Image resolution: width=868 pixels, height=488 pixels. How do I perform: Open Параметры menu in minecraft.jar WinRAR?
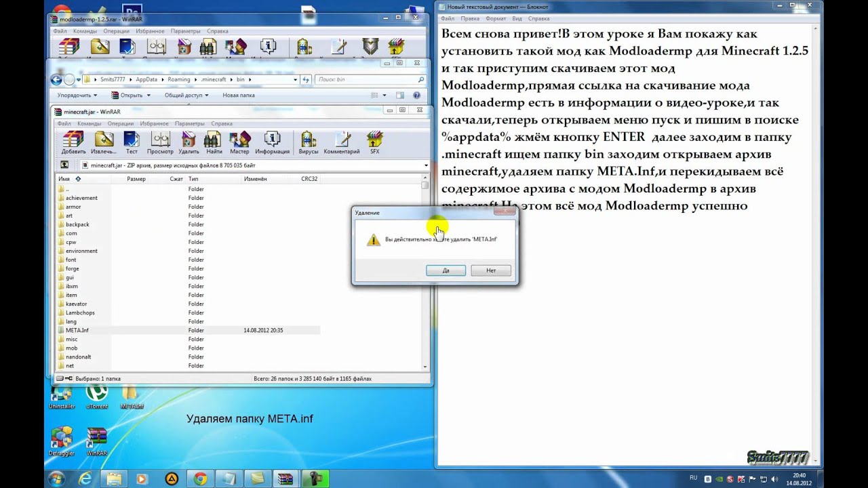tap(189, 123)
